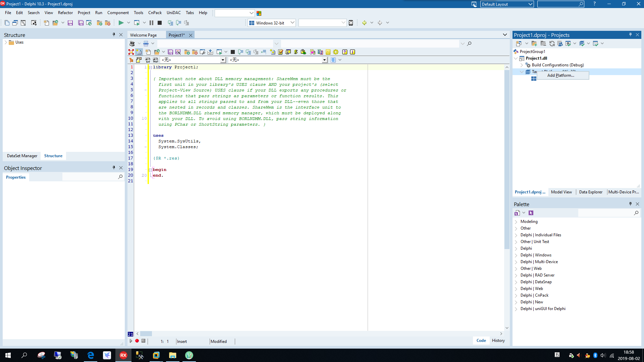Switch to the Welcome Page tab
This screenshot has height=362, width=644.
click(x=143, y=35)
